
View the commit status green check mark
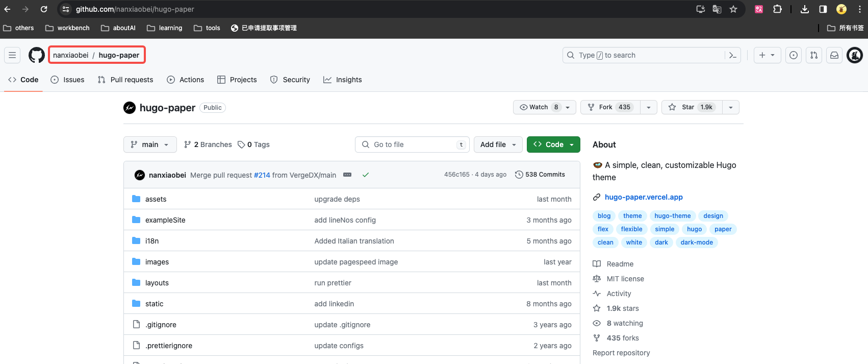366,175
